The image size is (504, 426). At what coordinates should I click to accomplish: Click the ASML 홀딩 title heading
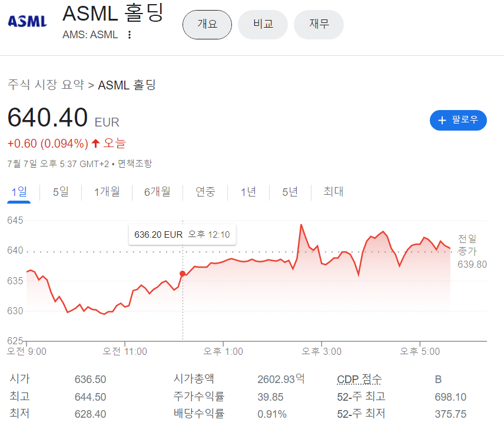pyautogui.click(x=113, y=14)
